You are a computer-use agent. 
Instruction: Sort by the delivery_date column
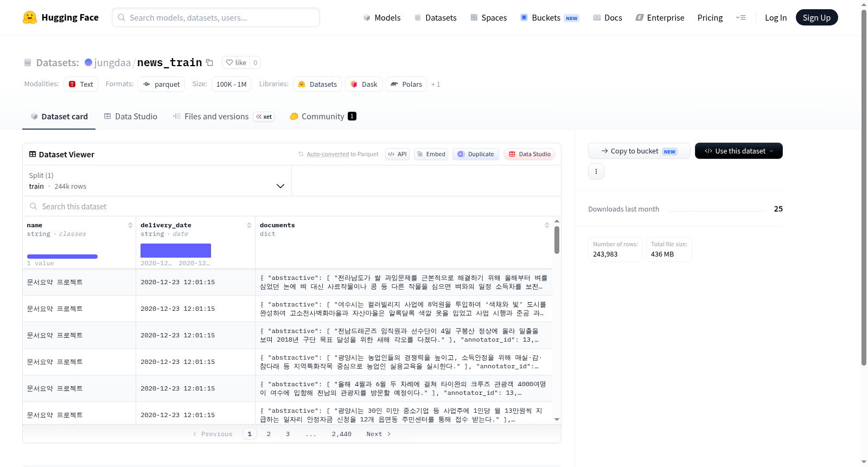(x=249, y=225)
